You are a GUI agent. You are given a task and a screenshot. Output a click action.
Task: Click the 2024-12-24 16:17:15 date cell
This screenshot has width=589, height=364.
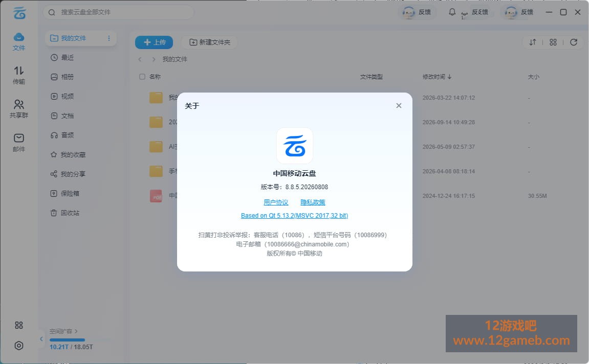click(448, 196)
